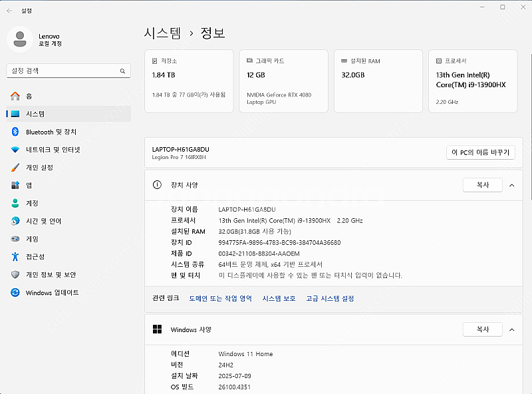Open Windows 업데이트 page
This screenshot has height=394, width=532.
click(68, 292)
